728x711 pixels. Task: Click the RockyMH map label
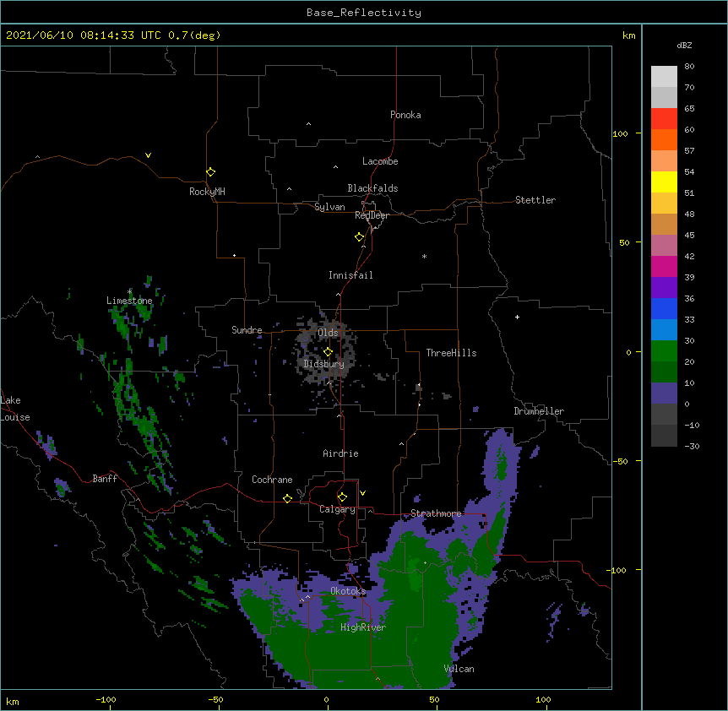coord(207,192)
